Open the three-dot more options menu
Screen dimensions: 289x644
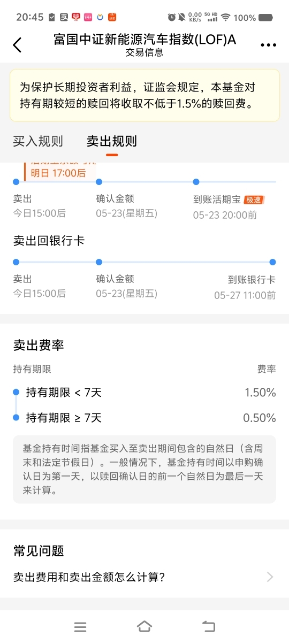click(x=268, y=45)
